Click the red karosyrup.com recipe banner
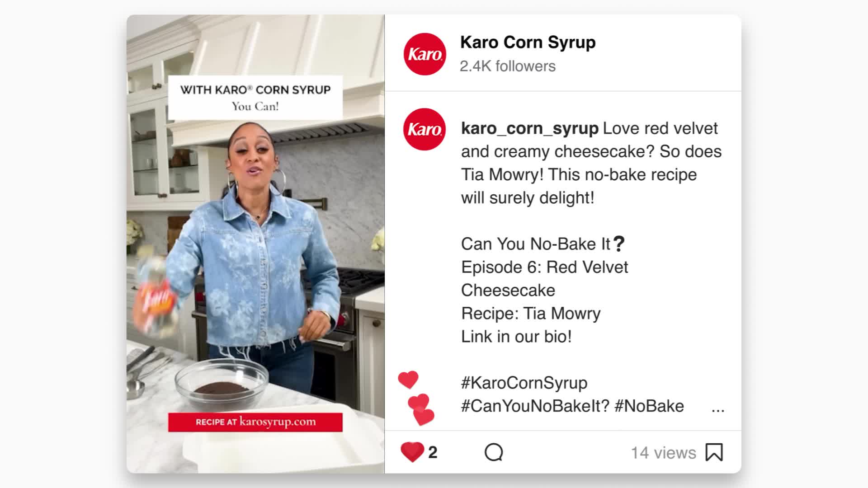This screenshot has width=868, height=488. (x=255, y=422)
